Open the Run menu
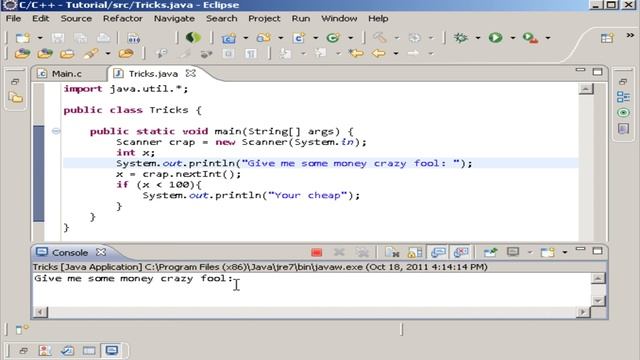This screenshot has height=360, width=640. (301, 18)
